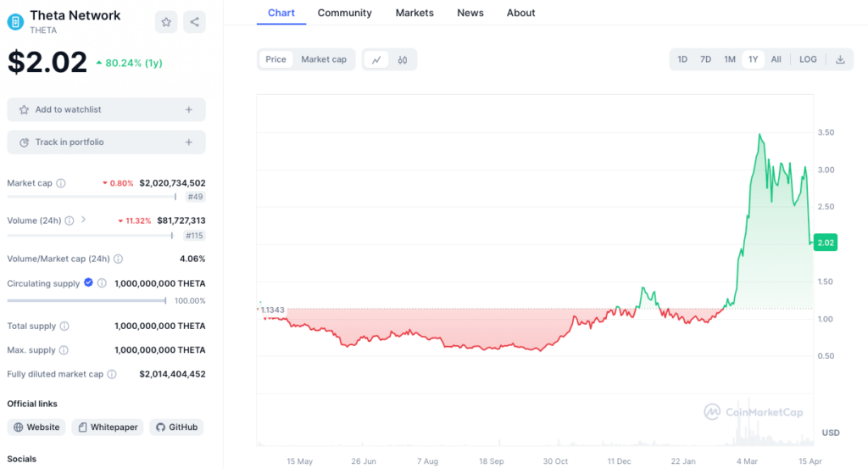868x469 pixels.
Task: Download chart data icon
Action: click(840, 59)
